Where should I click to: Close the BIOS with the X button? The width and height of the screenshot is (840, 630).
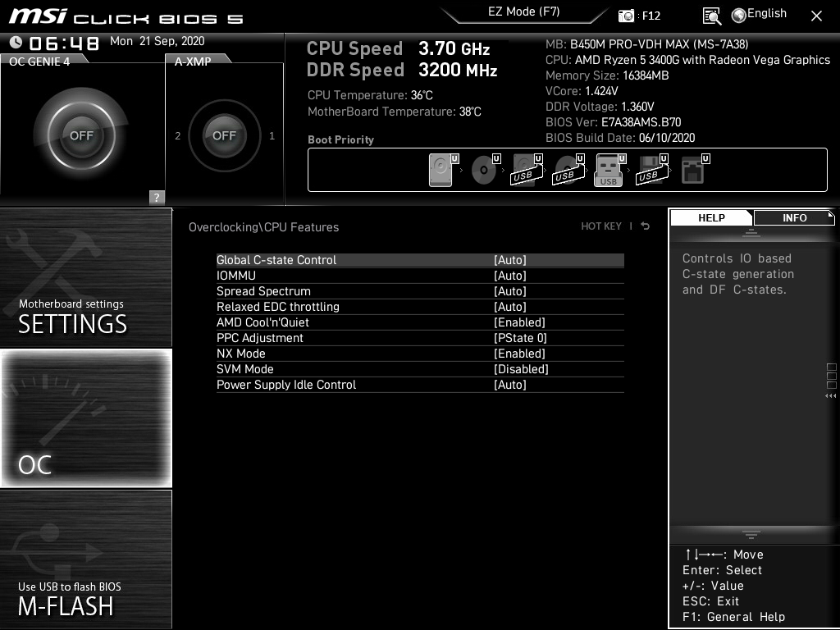[816, 16]
